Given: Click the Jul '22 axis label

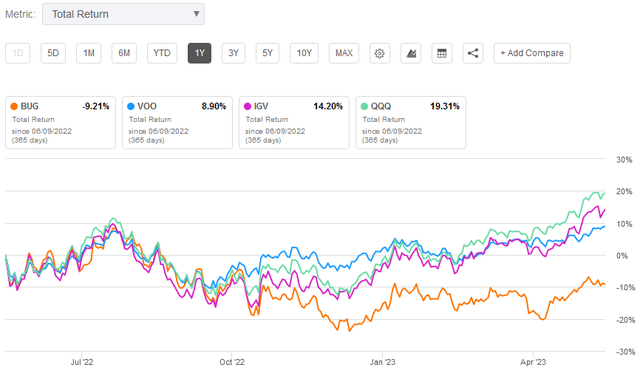Looking at the screenshot, I should [82, 362].
